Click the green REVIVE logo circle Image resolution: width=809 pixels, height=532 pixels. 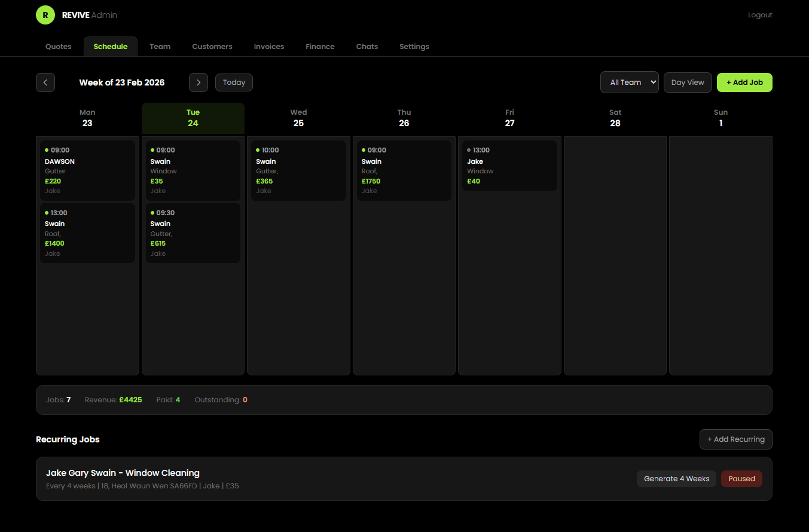point(45,14)
